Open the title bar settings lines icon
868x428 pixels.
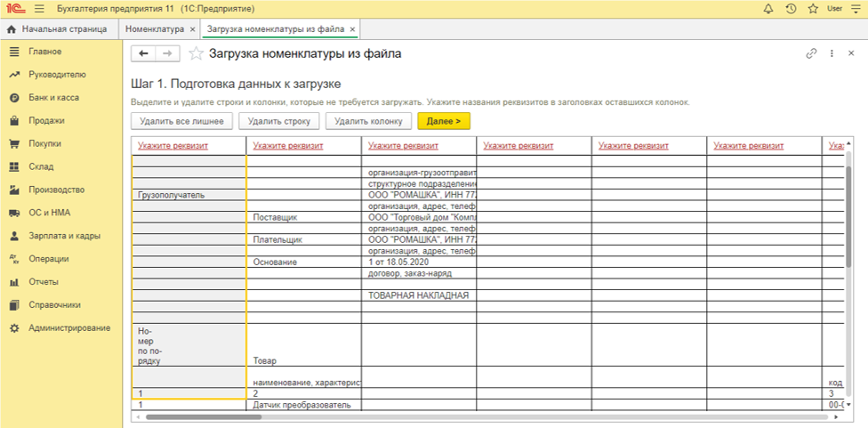[854, 9]
